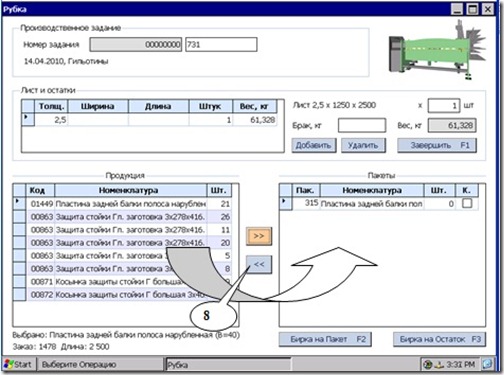Click the task number field containing 731
Image resolution: width=504 pixels, height=375 pixels.
click(221, 44)
